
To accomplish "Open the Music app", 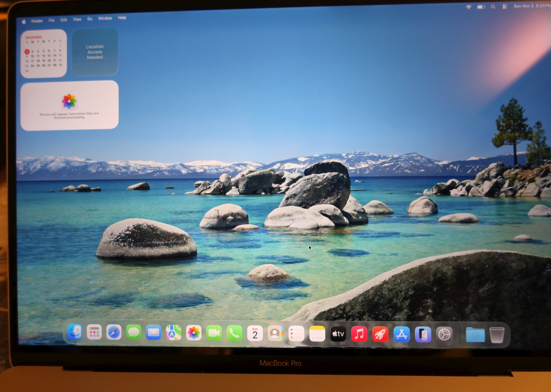I will [x=359, y=334].
